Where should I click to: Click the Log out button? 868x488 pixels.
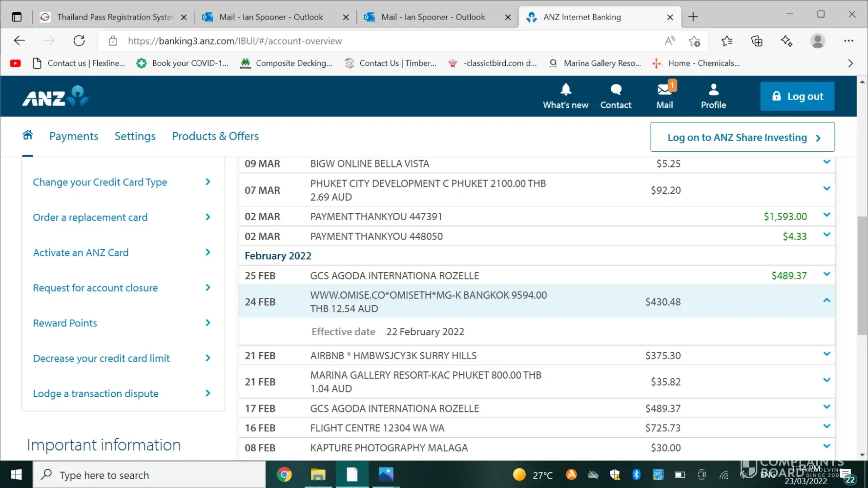pos(797,97)
